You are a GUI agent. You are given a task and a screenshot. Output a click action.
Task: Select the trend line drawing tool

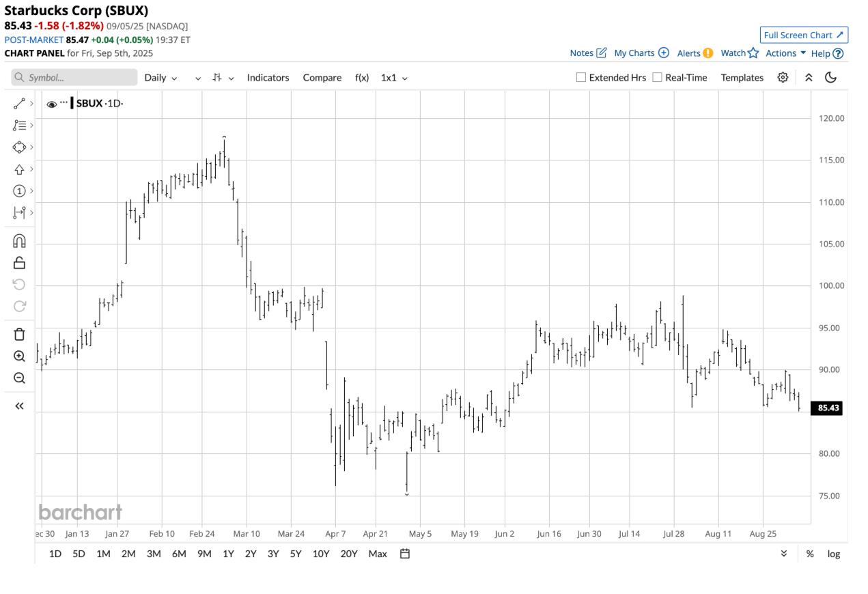19,104
